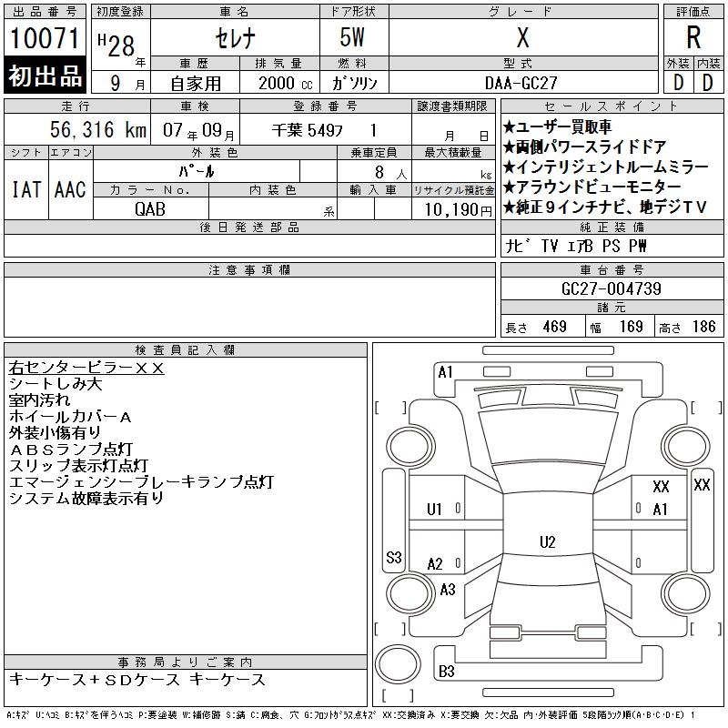Select the grade value X
The height and width of the screenshot is (728, 728).
[522, 37]
